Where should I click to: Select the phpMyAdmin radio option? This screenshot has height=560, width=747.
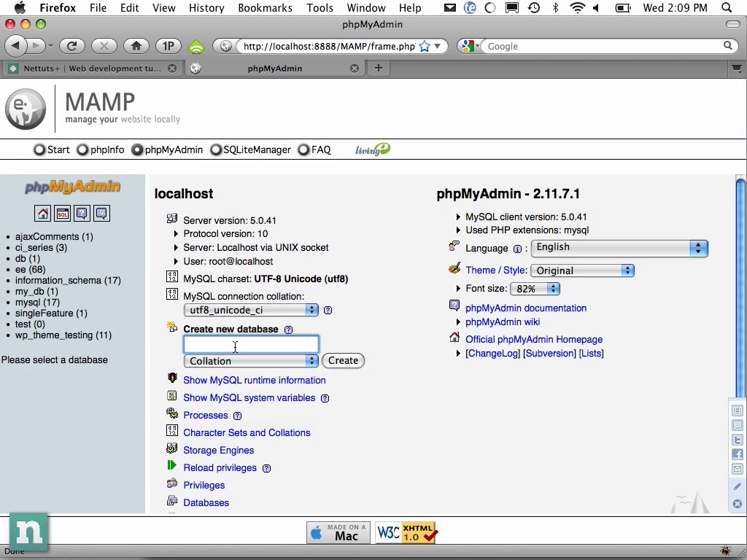pos(137,150)
